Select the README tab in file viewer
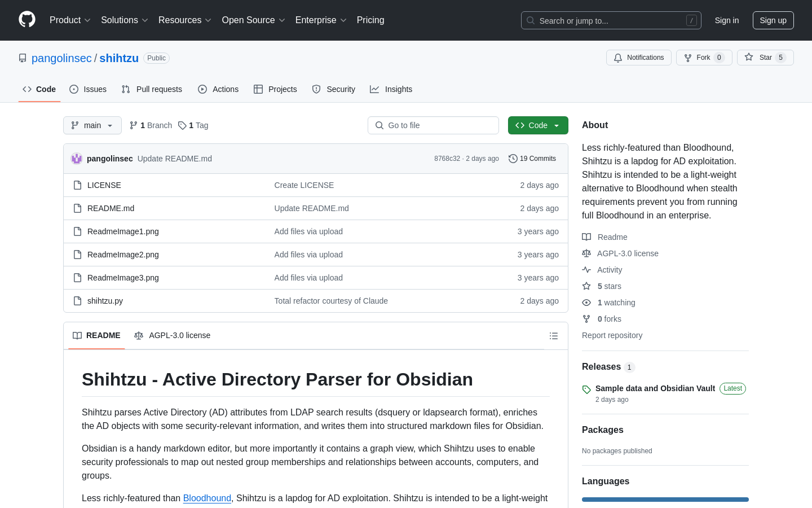 [x=96, y=336]
